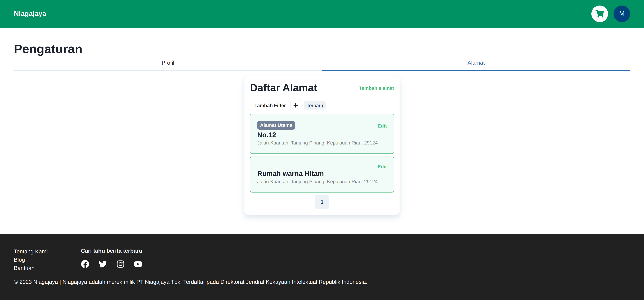Click the Terbaru sort chip
Image resolution: width=644 pixels, height=300 pixels.
point(315,106)
